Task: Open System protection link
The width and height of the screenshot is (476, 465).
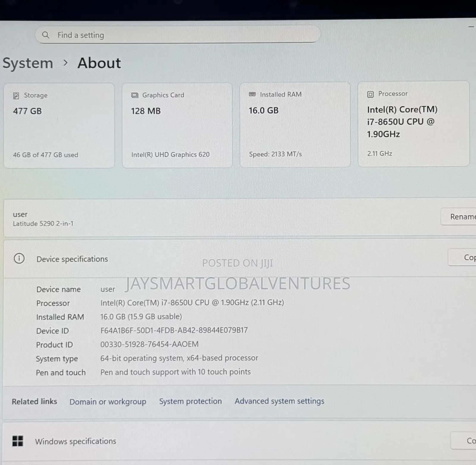Action: point(190,401)
